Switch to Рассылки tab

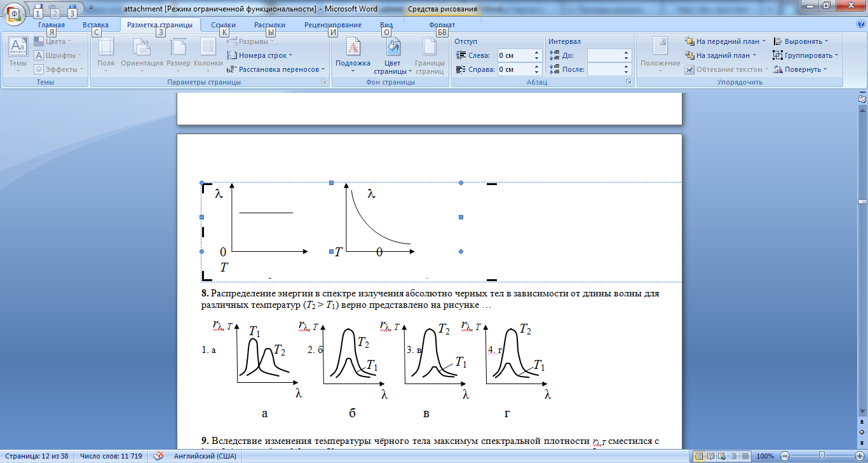pyautogui.click(x=269, y=25)
